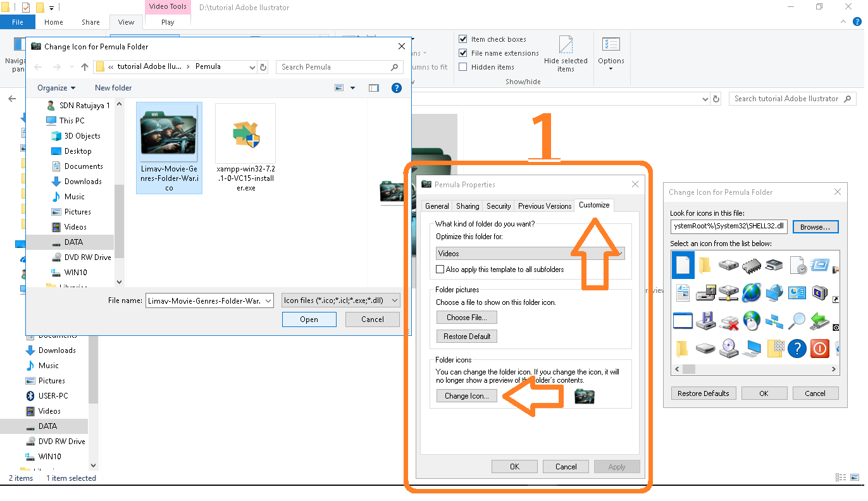This screenshot has width=868, height=501.
Task: Click the icon list scroll right arrow
Action: [834, 369]
